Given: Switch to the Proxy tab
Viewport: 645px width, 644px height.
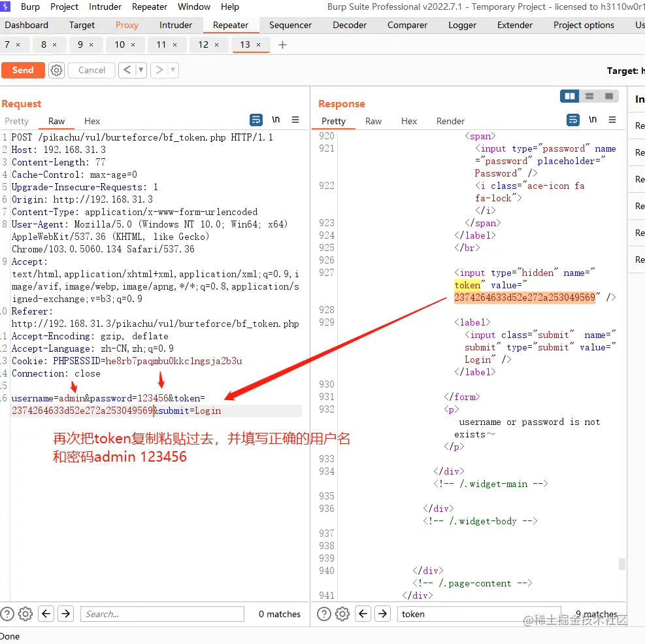Looking at the screenshot, I should tap(127, 25).
